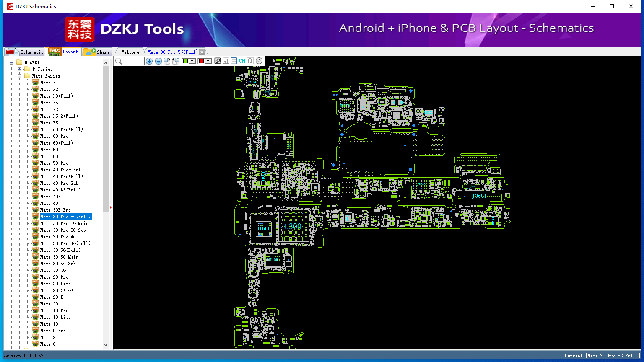The image size is (644, 362).
Task: Toggle the letter 'a' text display icon
Action: pos(226,61)
